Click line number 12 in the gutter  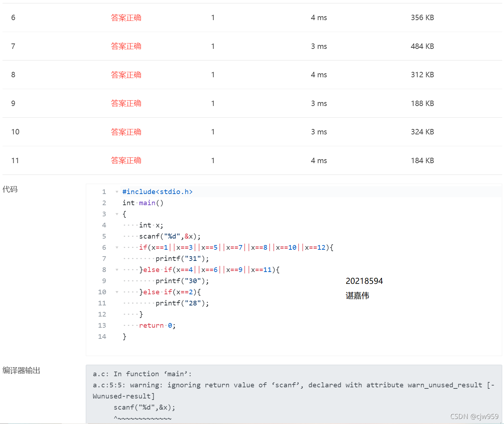click(102, 314)
